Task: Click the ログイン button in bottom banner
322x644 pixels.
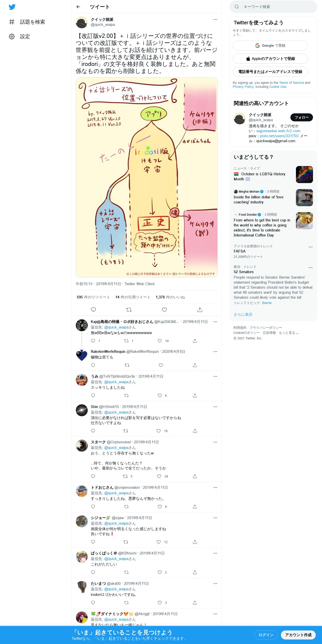Action: [266, 635]
